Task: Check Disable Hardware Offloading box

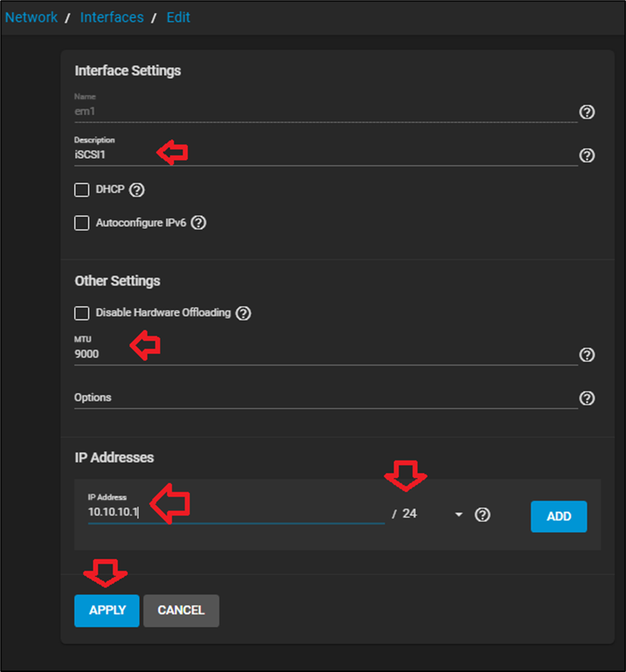Action: click(82, 313)
